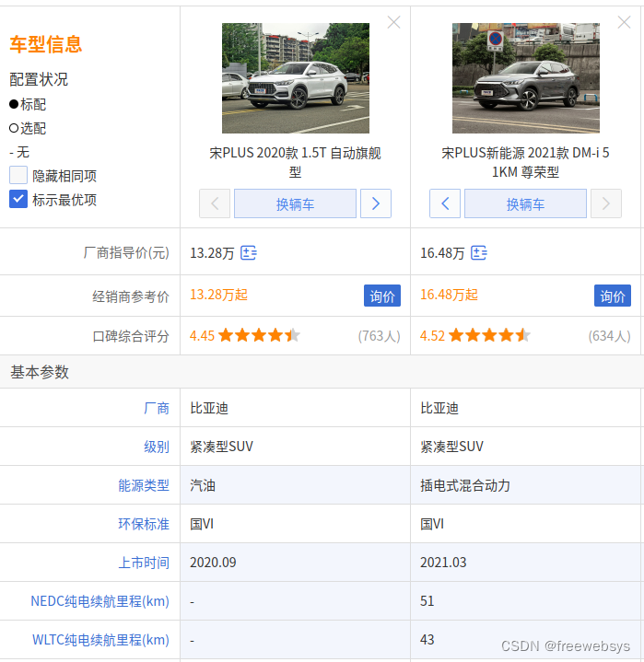The height and width of the screenshot is (662, 644).
Task: Click the 级别 parameter label
Action: (x=157, y=447)
